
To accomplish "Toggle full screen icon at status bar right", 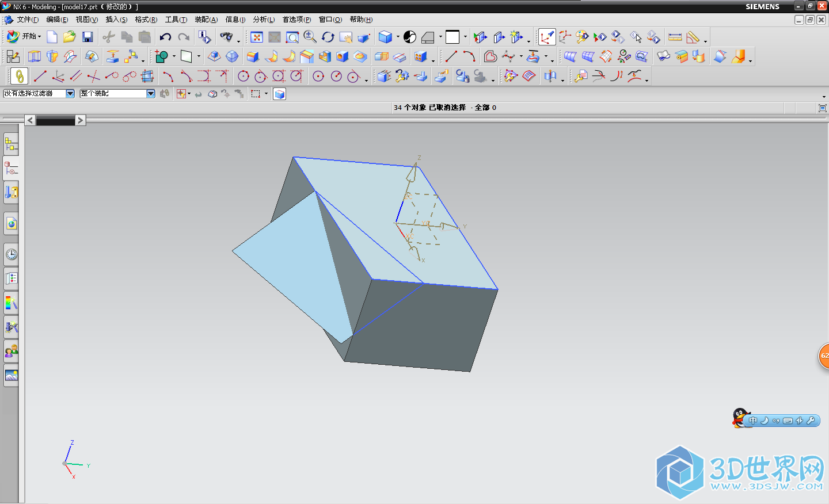I will pyautogui.click(x=822, y=108).
